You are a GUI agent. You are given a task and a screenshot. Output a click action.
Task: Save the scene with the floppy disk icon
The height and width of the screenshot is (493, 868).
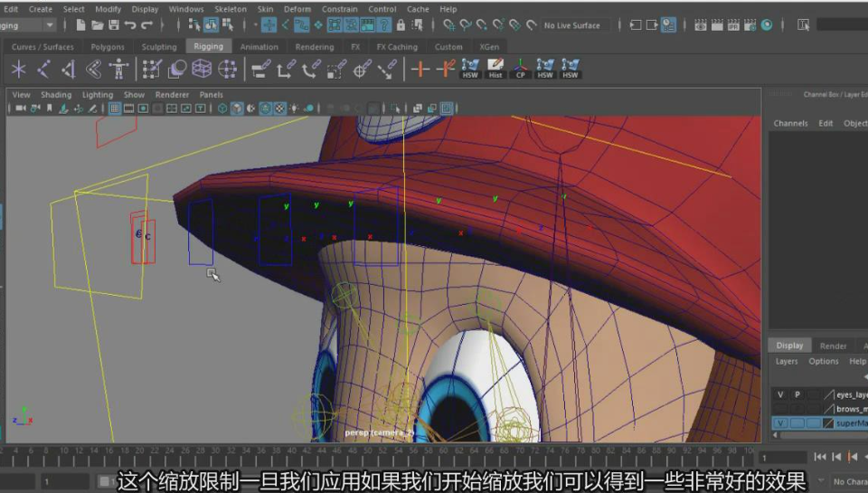pyautogui.click(x=114, y=25)
